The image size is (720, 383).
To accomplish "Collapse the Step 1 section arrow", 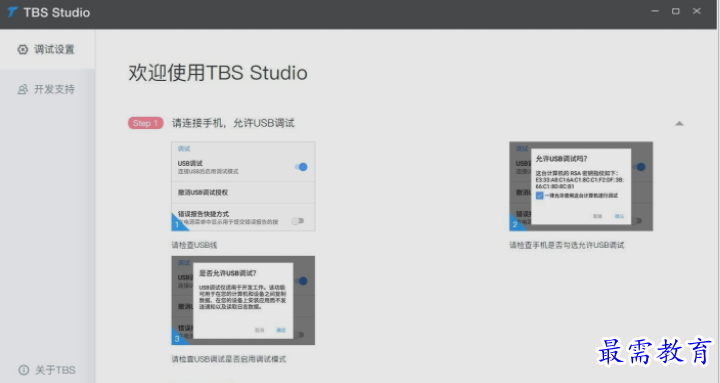I will coord(679,123).
